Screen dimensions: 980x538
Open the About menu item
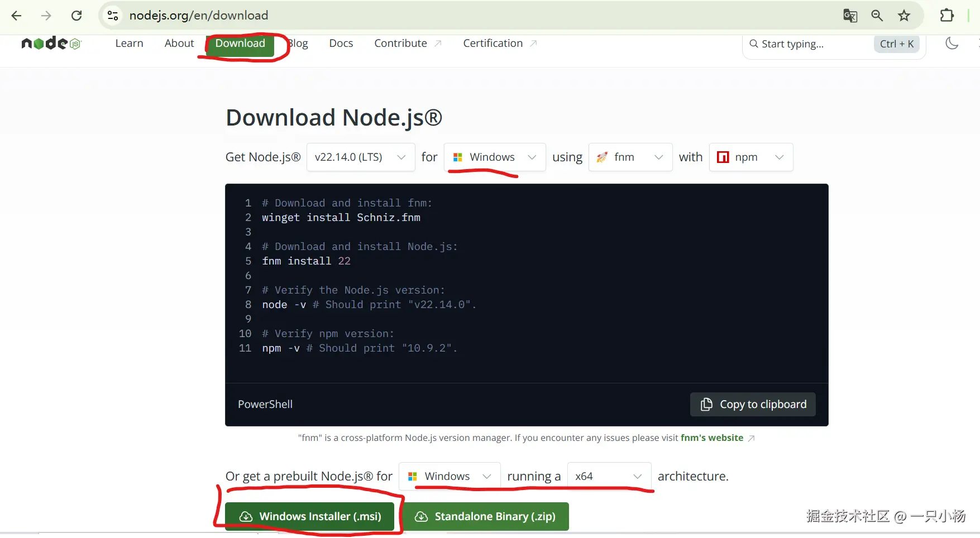[x=179, y=44]
